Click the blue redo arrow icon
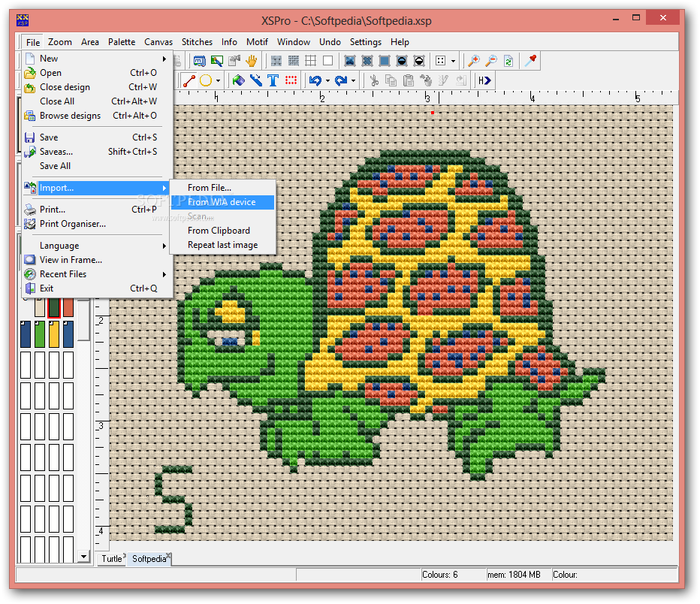The height and width of the screenshot is (604, 700). coord(341,81)
